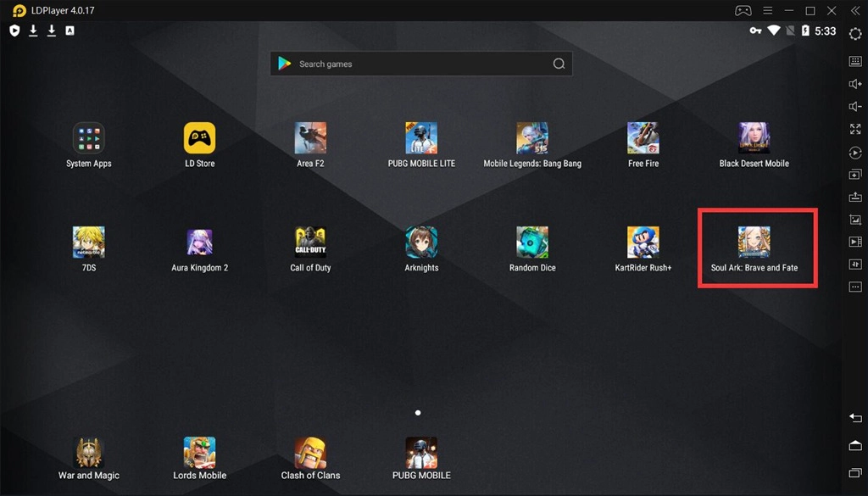
Task: Open the video recorder icon
Action: click(x=855, y=242)
